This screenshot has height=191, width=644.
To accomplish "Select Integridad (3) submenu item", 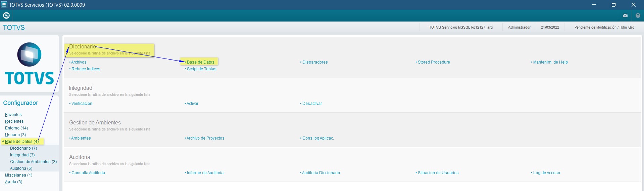I will click(22, 155).
